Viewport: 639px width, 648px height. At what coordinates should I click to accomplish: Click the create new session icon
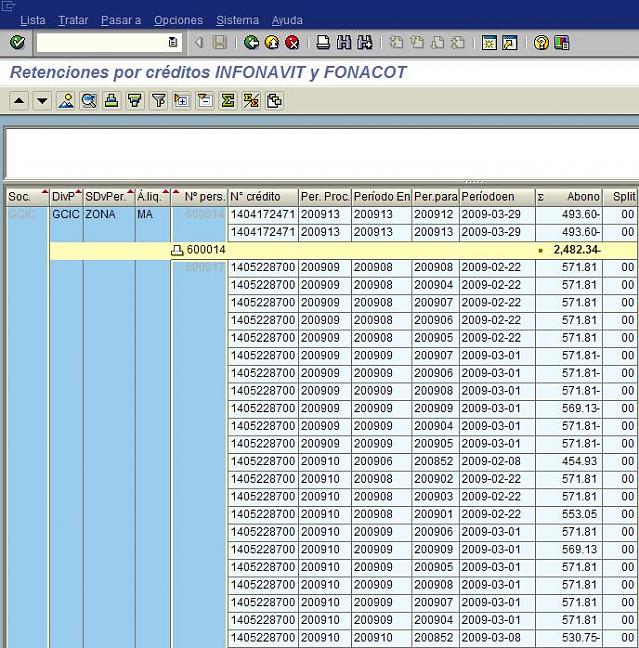click(488, 43)
